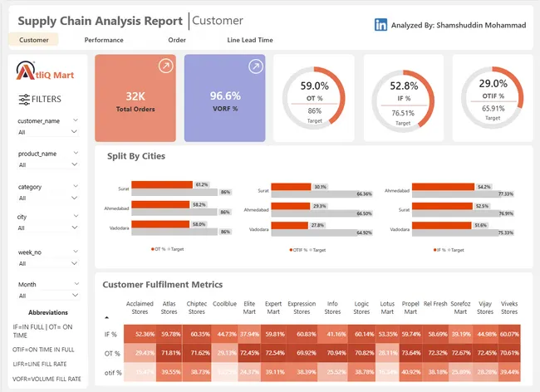Click the FILTERS sliders icon
Screen dimensions: 540x392
point(24,99)
